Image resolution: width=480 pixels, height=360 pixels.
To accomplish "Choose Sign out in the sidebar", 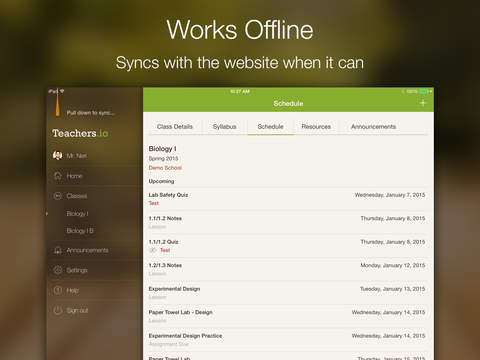I will click(x=94, y=310).
